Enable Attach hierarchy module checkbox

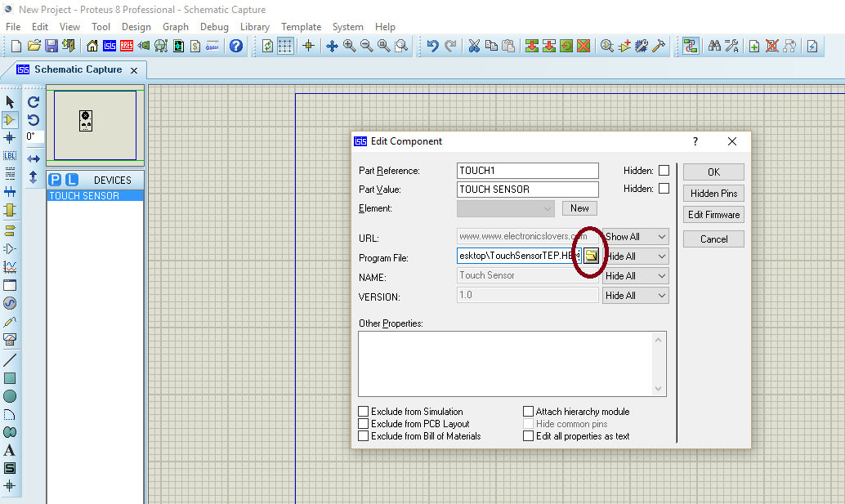[529, 412]
